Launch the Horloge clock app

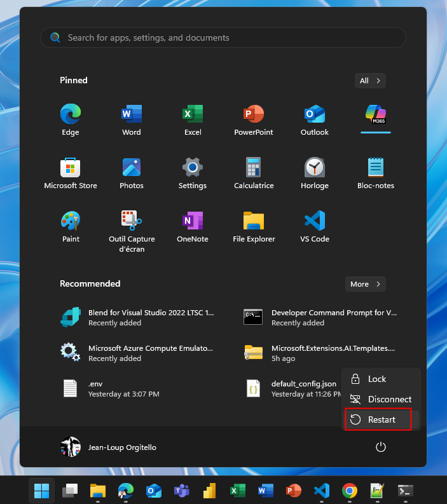click(x=315, y=173)
